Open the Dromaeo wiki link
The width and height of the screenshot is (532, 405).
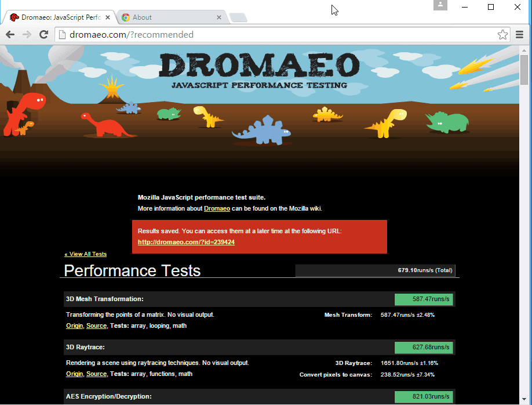(x=217, y=209)
